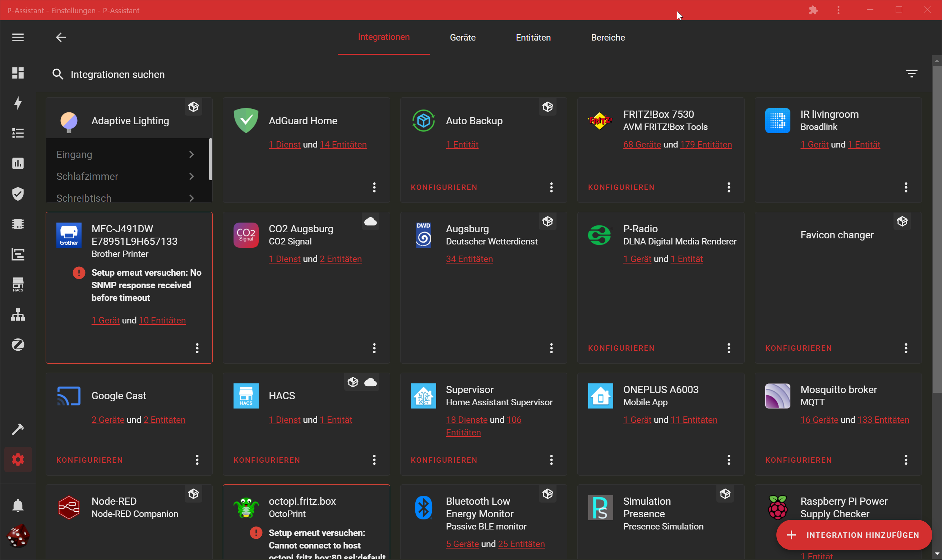Click Konfigurieren on the Auto Backup card
This screenshot has width=942, height=560.
444,187
